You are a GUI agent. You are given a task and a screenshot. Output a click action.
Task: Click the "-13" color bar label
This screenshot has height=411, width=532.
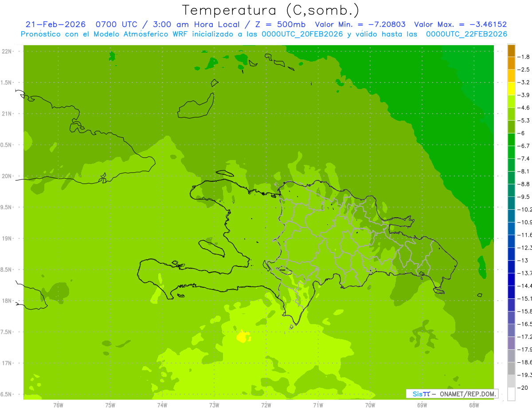point(523,260)
